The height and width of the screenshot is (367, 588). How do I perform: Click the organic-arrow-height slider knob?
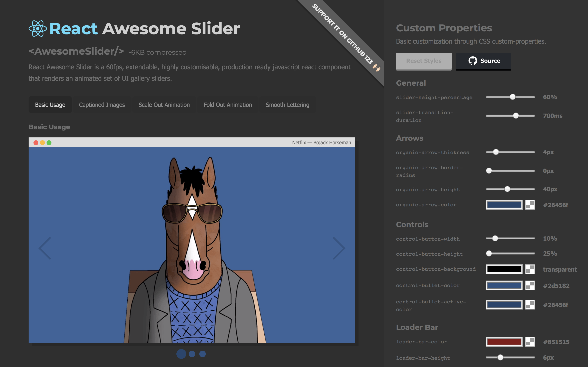pyautogui.click(x=507, y=189)
